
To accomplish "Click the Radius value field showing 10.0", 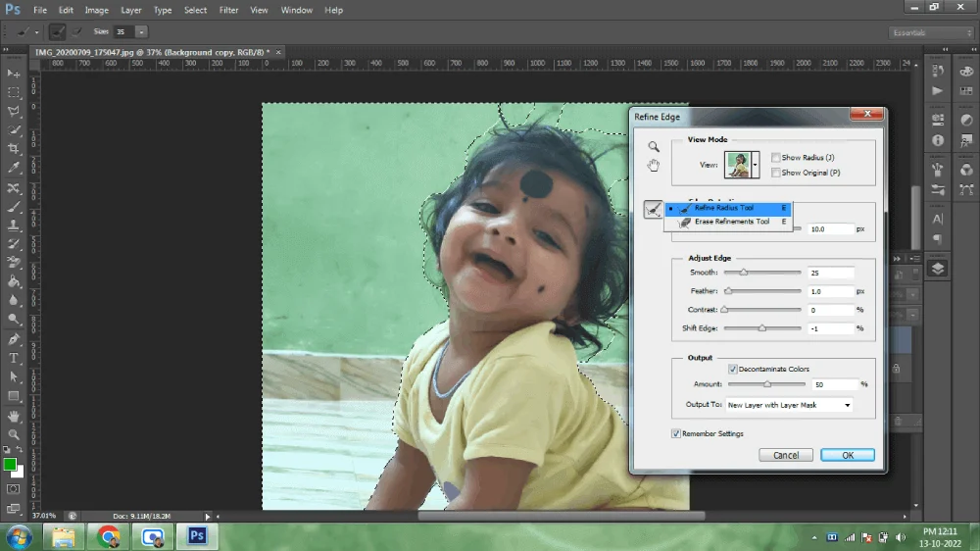I will [830, 229].
